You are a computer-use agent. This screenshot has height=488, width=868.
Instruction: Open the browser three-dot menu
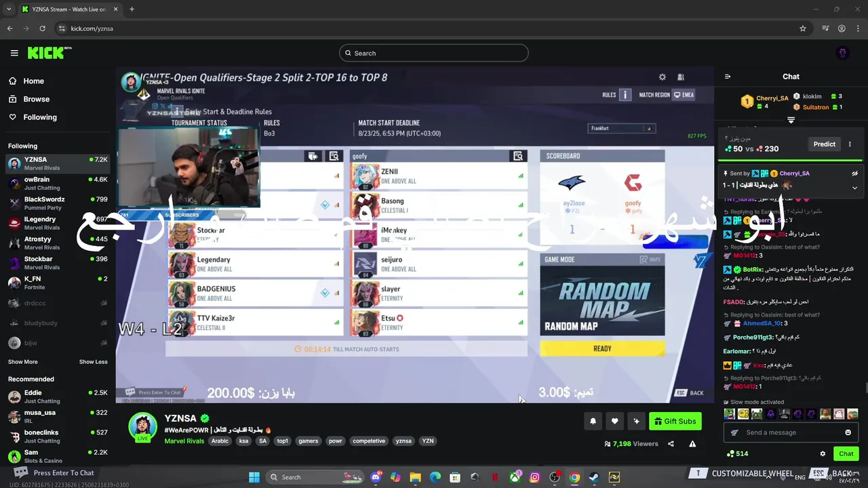point(858,28)
